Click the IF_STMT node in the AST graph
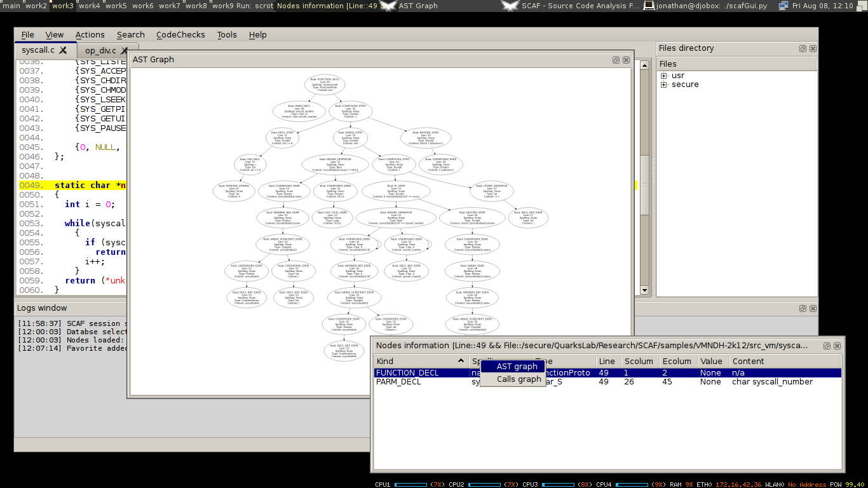This screenshot has width=868, height=488. pyautogui.click(x=396, y=192)
